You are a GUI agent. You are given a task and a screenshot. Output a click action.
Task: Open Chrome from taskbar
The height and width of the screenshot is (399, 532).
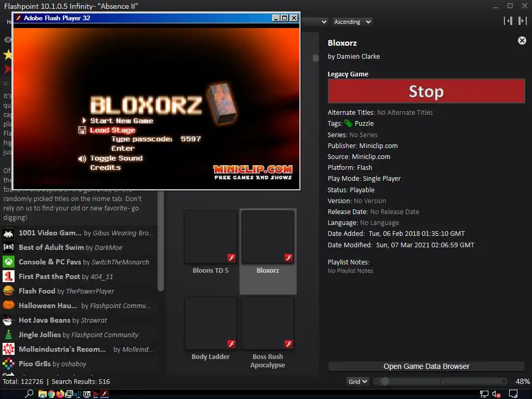tap(51, 394)
